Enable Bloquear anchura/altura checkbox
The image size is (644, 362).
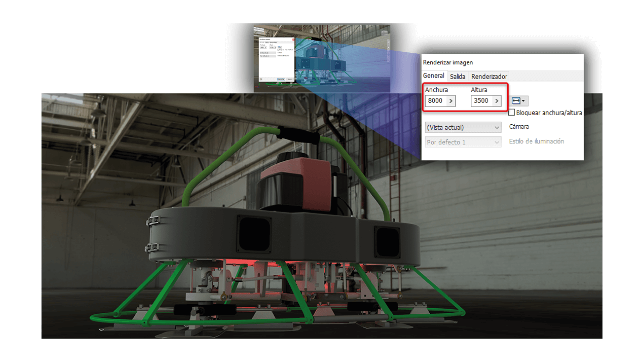click(512, 113)
